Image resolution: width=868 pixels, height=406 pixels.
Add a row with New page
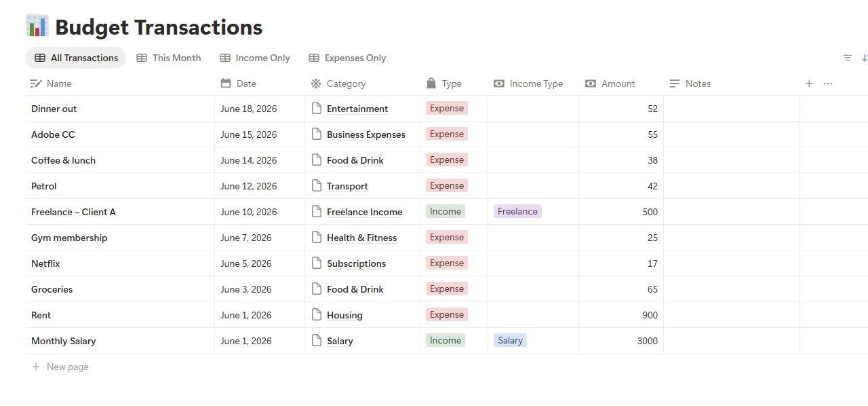60,367
